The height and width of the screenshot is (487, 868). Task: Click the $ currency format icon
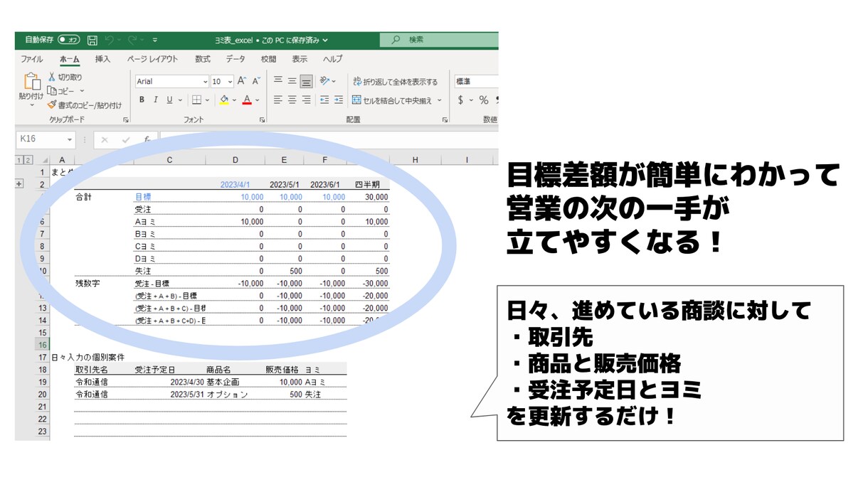tap(461, 100)
